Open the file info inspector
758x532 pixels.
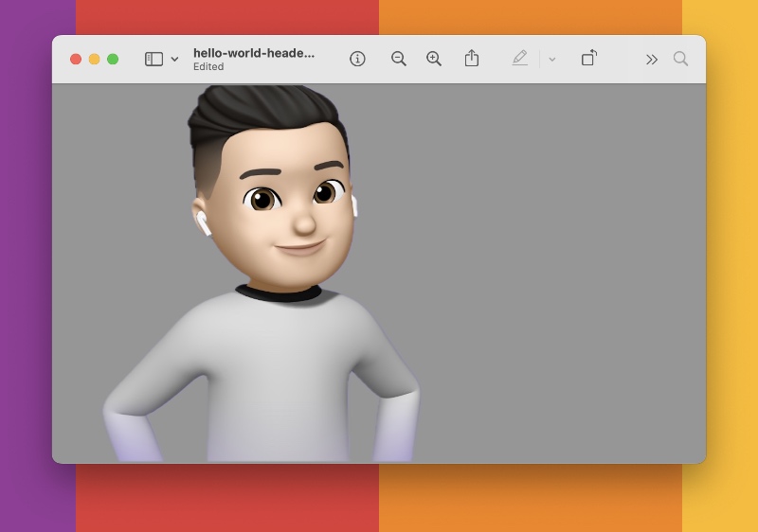point(357,59)
